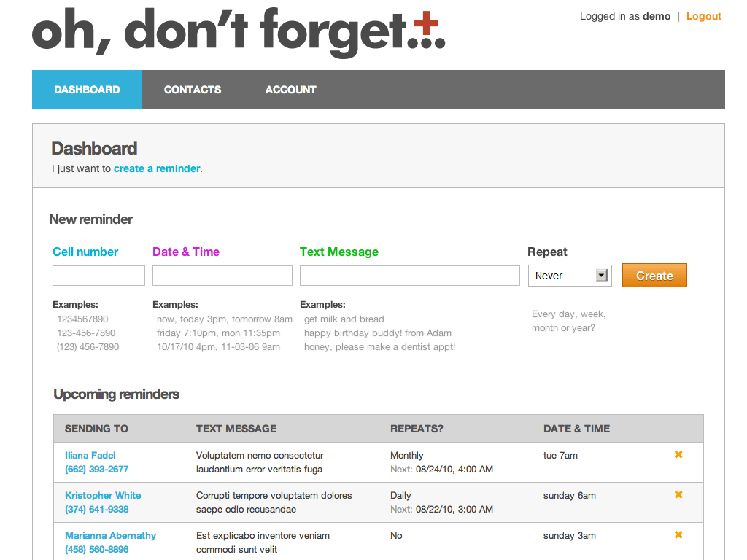The height and width of the screenshot is (560, 747).
Task: Open the Repeat dropdown
Action: (570, 276)
